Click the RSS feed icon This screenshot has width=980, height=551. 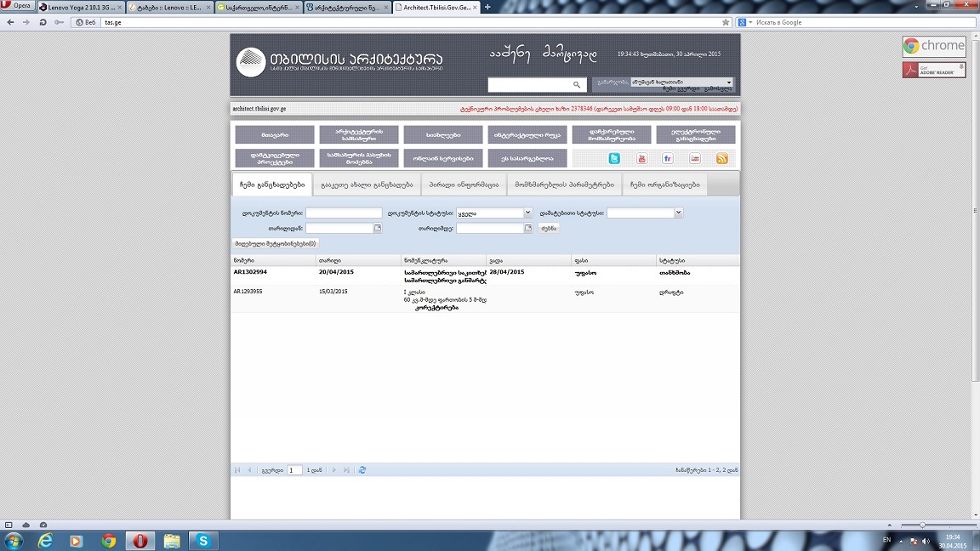point(721,159)
